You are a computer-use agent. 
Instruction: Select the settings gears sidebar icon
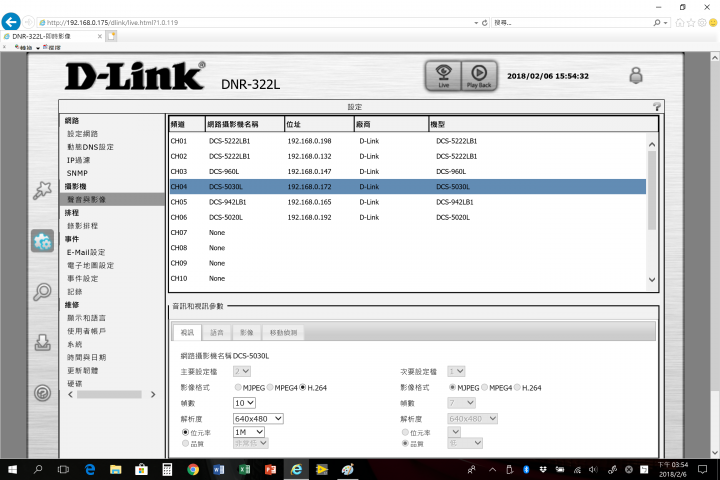coord(42,241)
